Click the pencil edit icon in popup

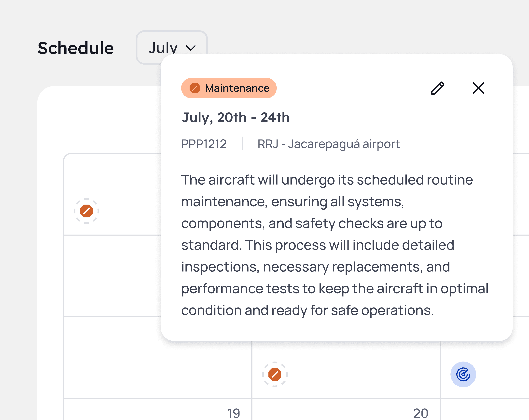point(437,88)
